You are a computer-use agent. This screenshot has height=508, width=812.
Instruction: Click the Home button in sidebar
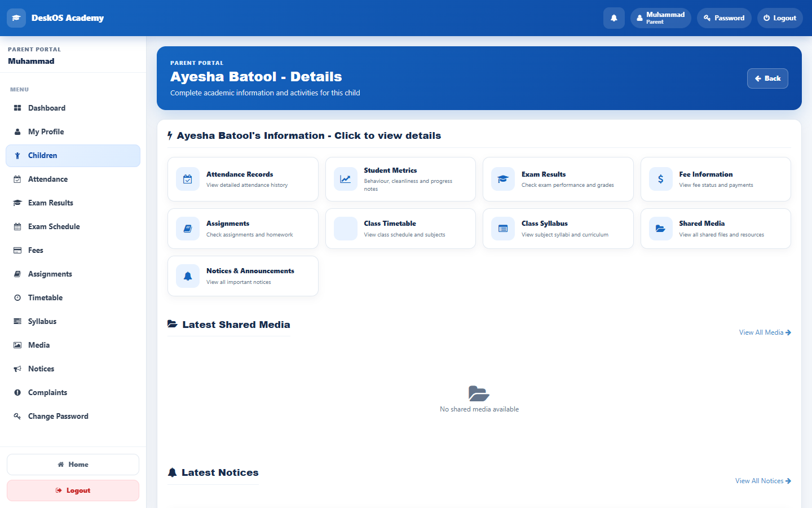coord(73,465)
